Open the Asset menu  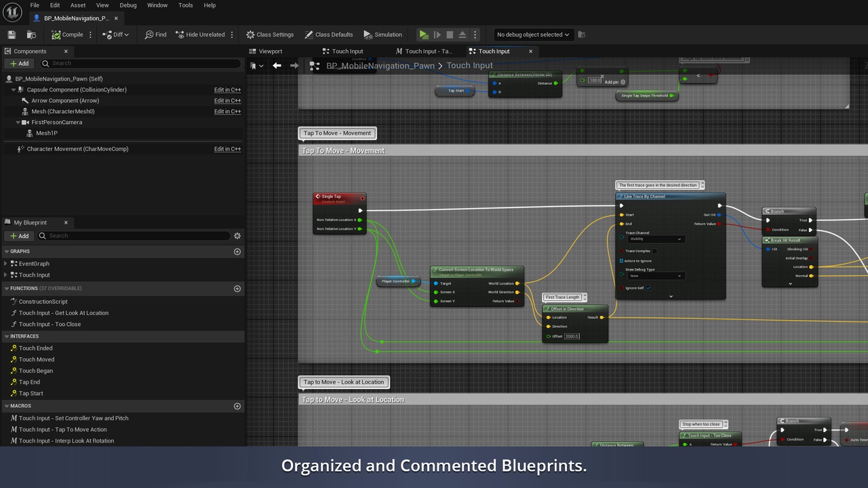pyautogui.click(x=78, y=5)
